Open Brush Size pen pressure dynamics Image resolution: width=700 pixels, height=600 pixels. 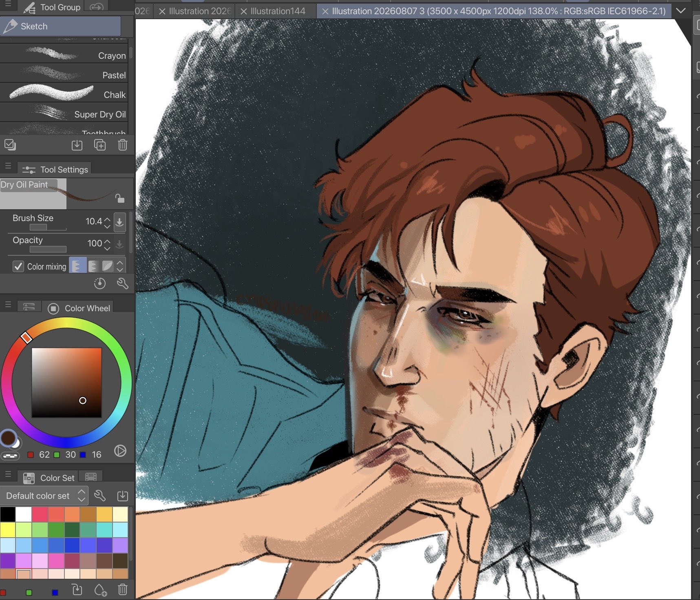pos(119,221)
